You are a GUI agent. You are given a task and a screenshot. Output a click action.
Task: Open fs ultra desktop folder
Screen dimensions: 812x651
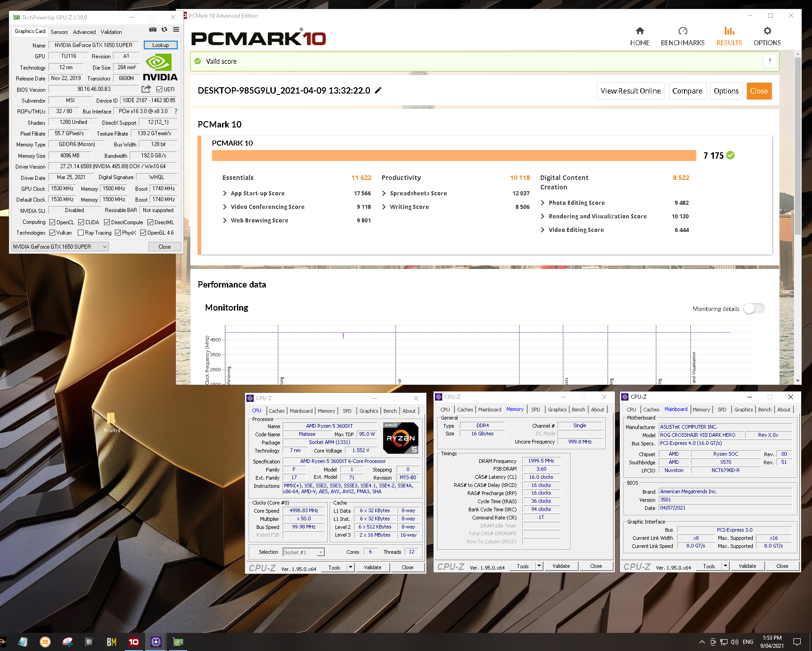(x=111, y=422)
